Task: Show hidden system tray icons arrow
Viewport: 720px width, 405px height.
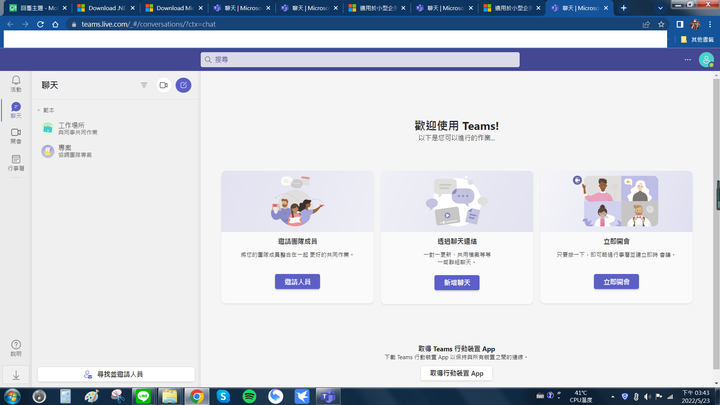Action: [x=613, y=396]
